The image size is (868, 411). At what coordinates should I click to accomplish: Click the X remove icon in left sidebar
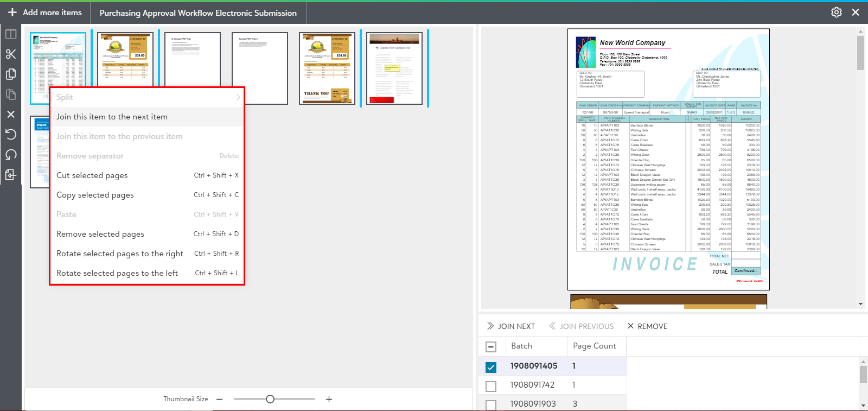(x=11, y=115)
